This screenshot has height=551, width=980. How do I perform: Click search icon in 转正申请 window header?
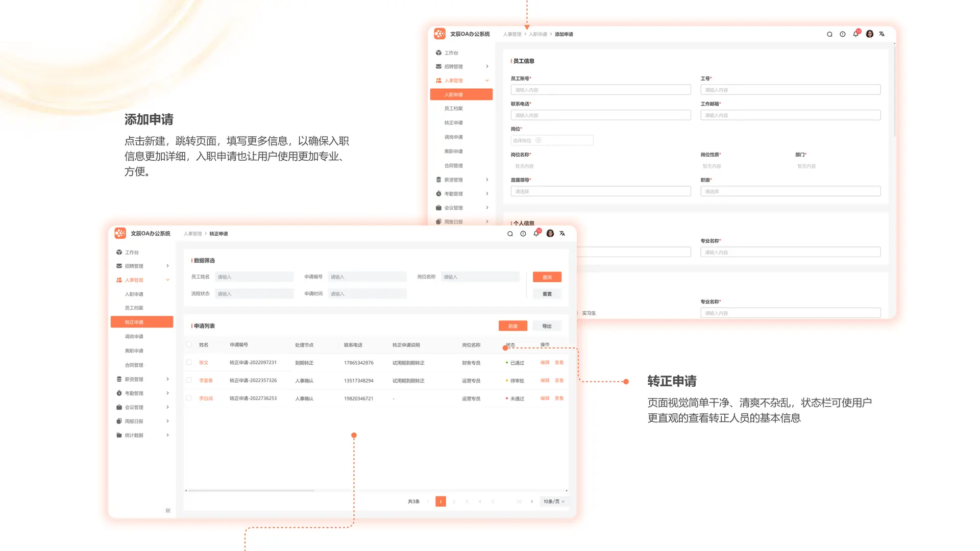tap(510, 234)
